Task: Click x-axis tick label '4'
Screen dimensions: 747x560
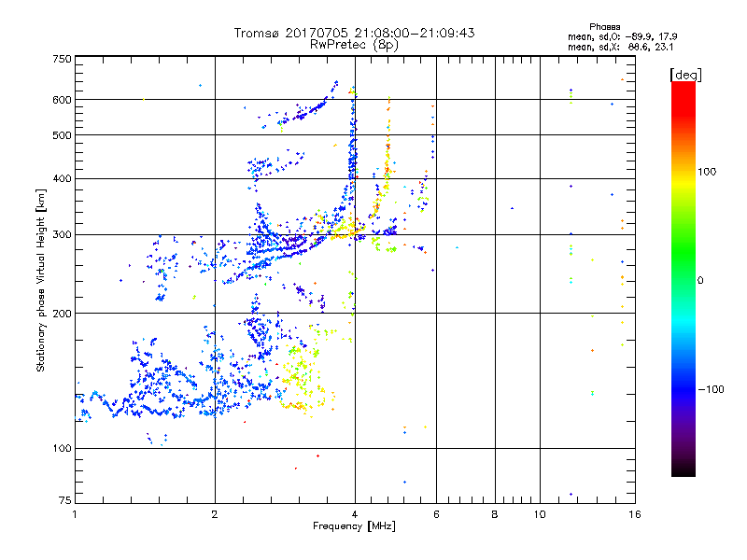Action: point(355,514)
